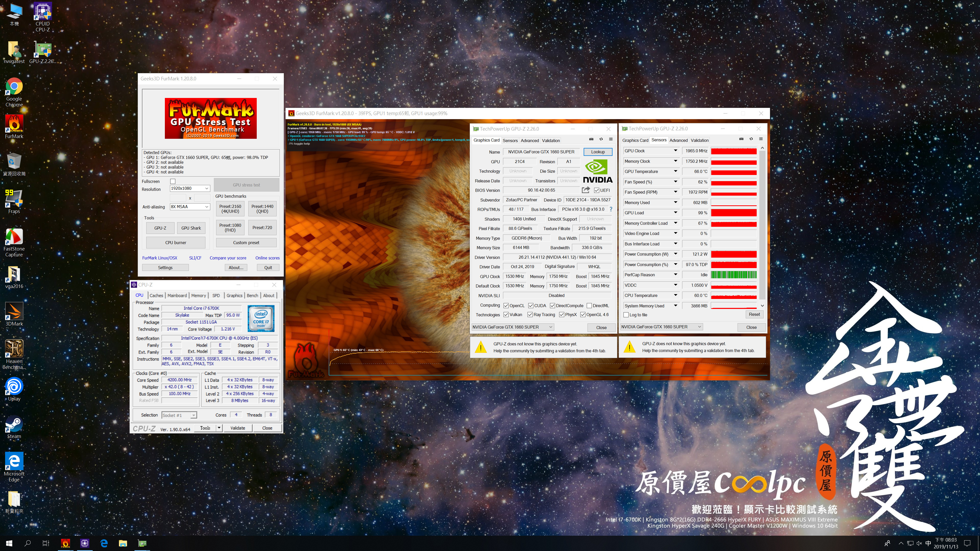Open FastStone Capture desktop icon
The image size is (980, 551).
pos(14,243)
